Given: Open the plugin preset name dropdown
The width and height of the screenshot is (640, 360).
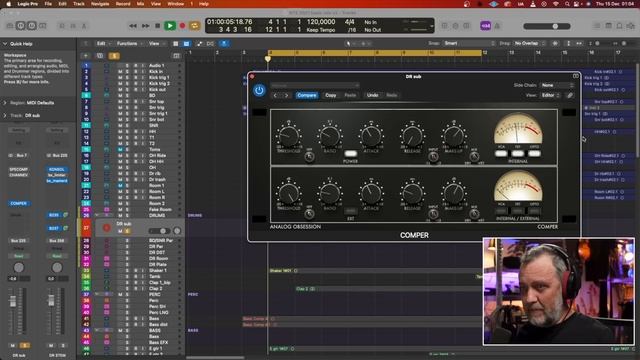Looking at the screenshot, I should click(x=315, y=85).
